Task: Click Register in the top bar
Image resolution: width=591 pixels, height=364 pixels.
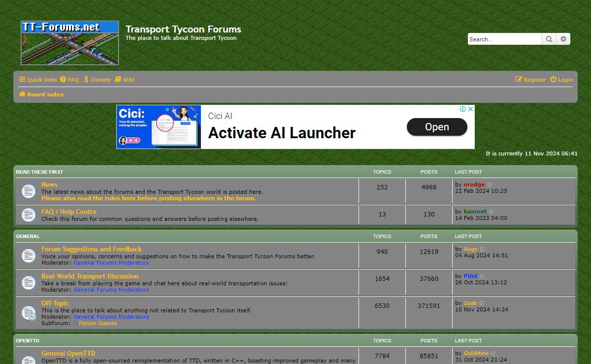Action: [x=530, y=80]
